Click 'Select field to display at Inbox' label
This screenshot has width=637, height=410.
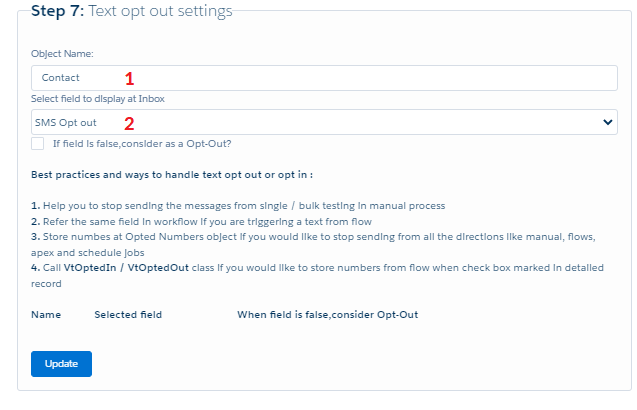tap(97, 97)
